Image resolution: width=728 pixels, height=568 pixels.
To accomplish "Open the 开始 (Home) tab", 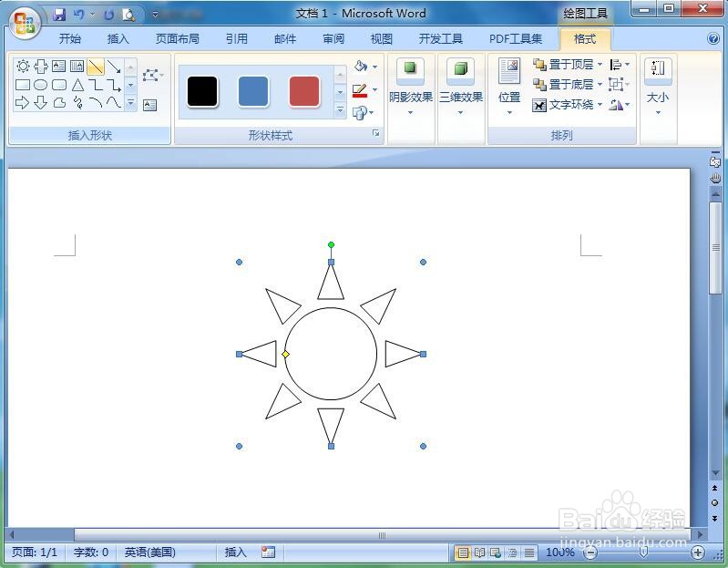I will [70, 39].
